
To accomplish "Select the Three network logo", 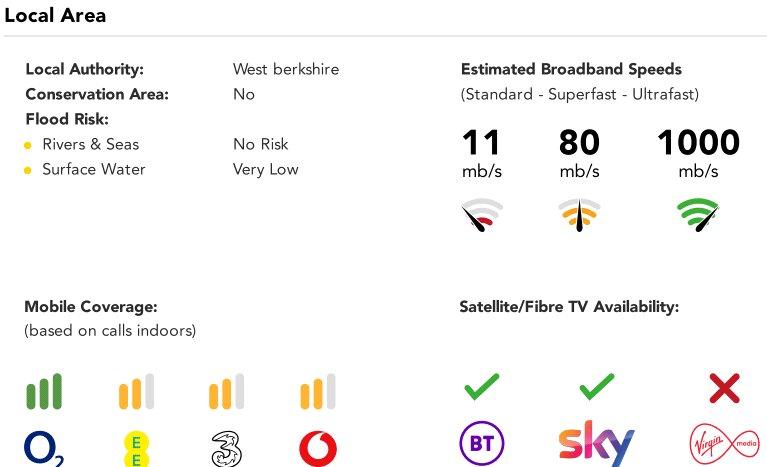I will tap(226, 448).
